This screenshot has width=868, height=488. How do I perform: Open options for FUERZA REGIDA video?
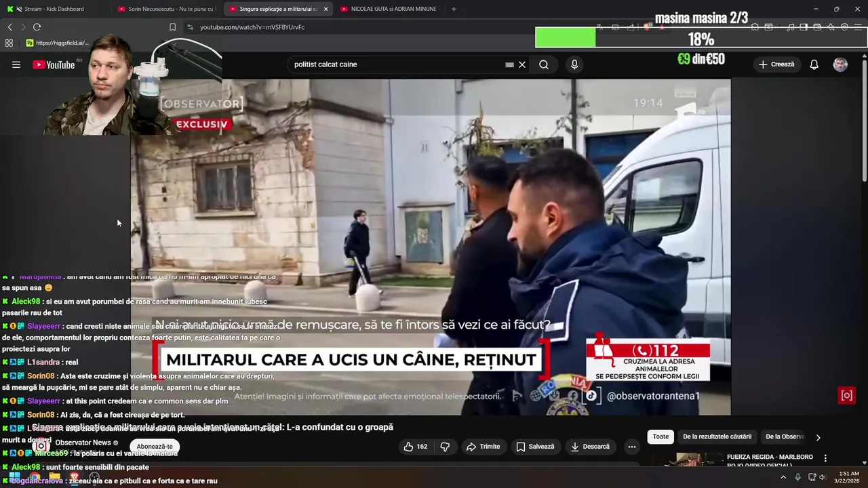pos(825,458)
